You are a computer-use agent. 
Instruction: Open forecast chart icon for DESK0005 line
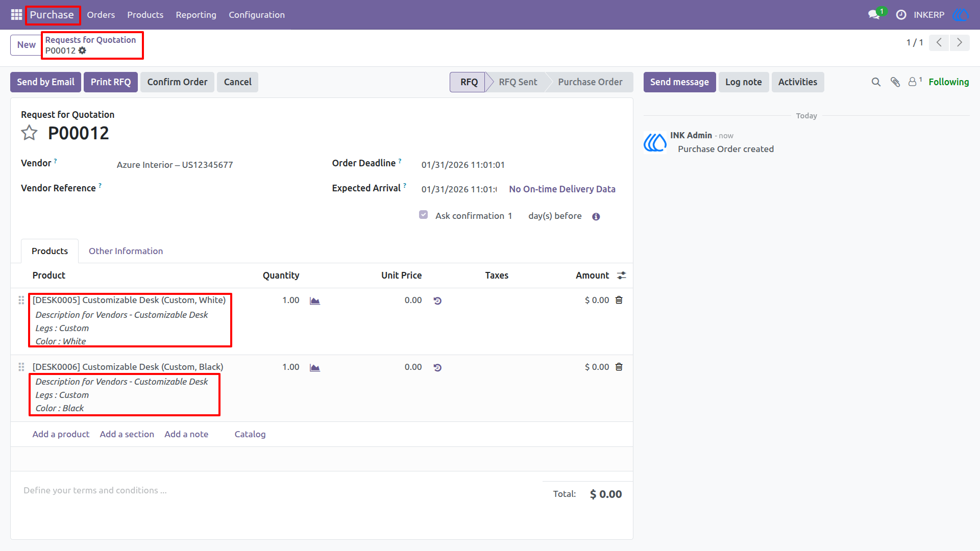[x=315, y=301]
